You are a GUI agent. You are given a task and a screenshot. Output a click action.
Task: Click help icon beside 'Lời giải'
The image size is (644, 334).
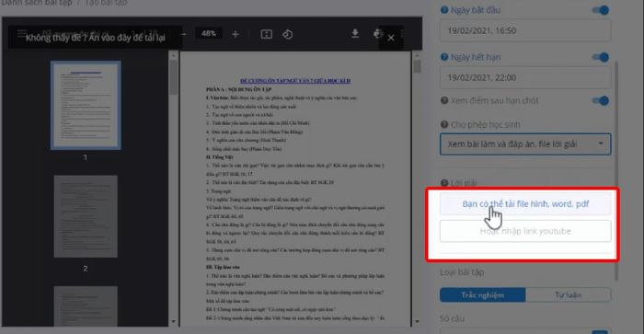444,183
